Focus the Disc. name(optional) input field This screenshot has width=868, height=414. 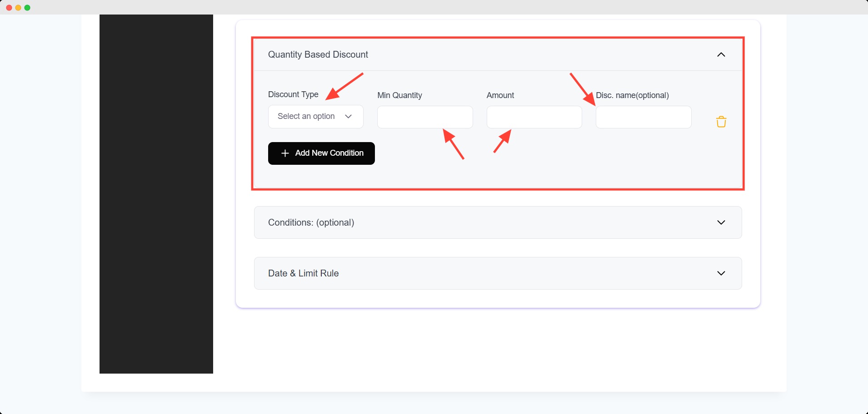point(644,117)
